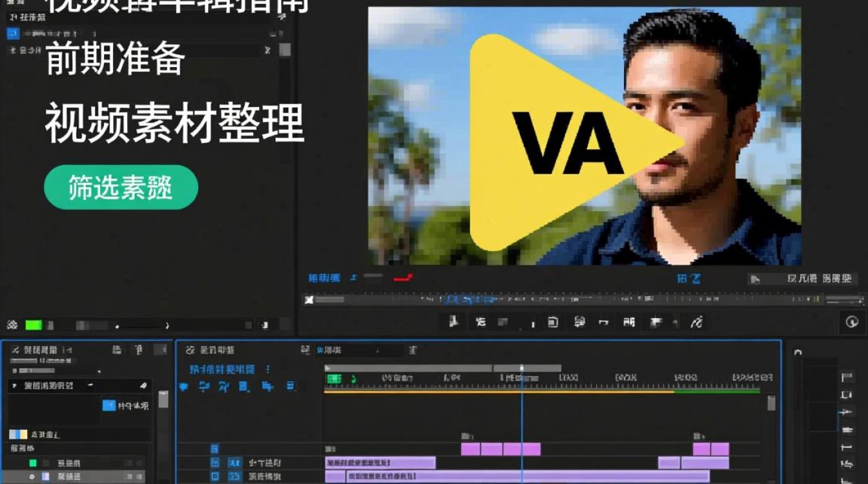Image resolution: width=868 pixels, height=484 pixels.
Task: Click the pen icon in the bottom-left panel's search row
Action: (x=143, y=386)
